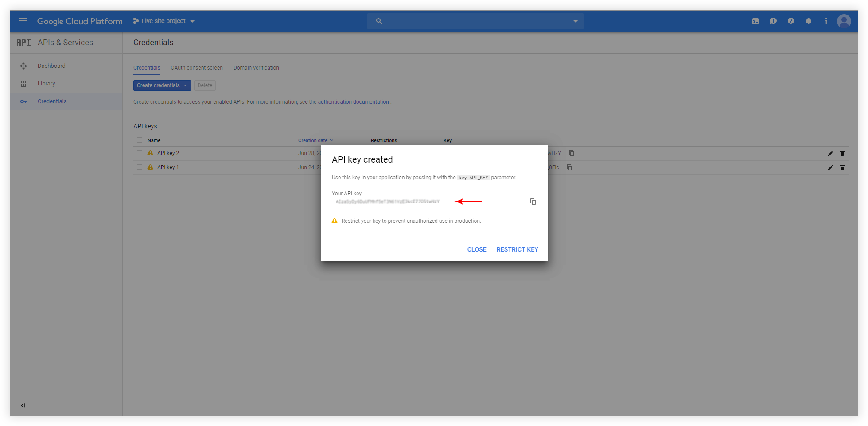Screen dimensions: 868x426
Task: Switch to the OAuth consent screen tab
Action: point(197,68)
